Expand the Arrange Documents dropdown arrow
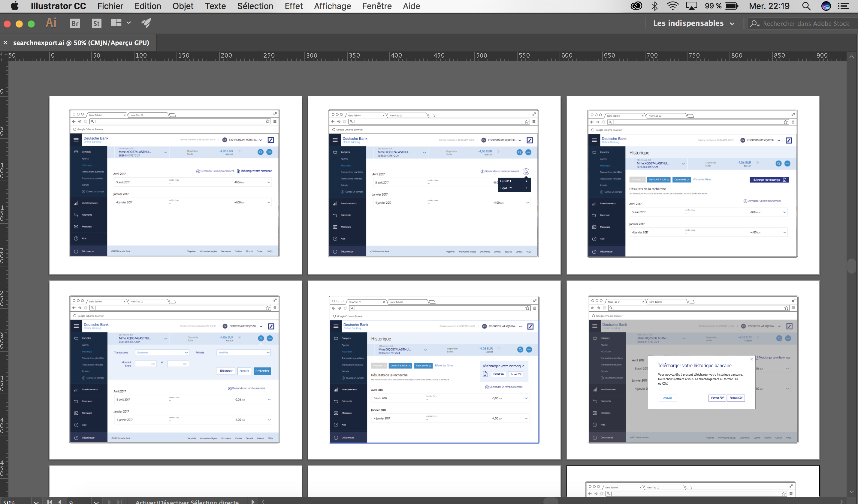 point(129,23)
